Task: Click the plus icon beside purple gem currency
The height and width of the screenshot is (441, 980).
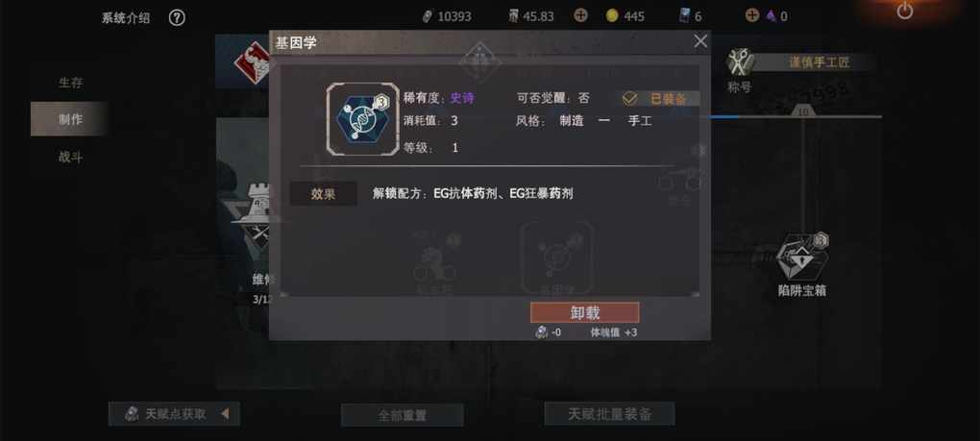Action: click(752, 15)
